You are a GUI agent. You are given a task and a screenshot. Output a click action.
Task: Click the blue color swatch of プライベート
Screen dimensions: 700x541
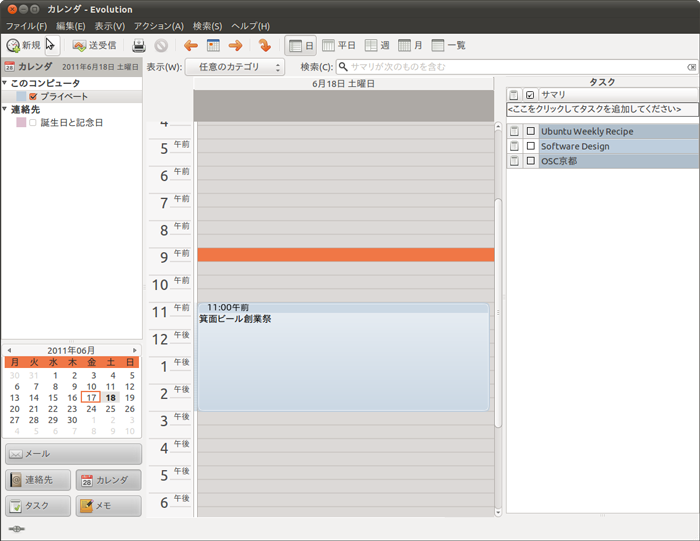coord(21,96)
